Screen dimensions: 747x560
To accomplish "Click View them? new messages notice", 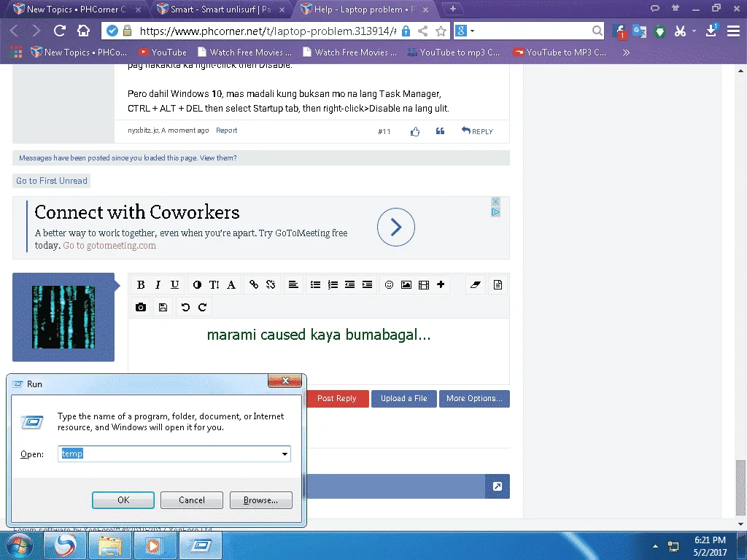I will coord(218,158).
